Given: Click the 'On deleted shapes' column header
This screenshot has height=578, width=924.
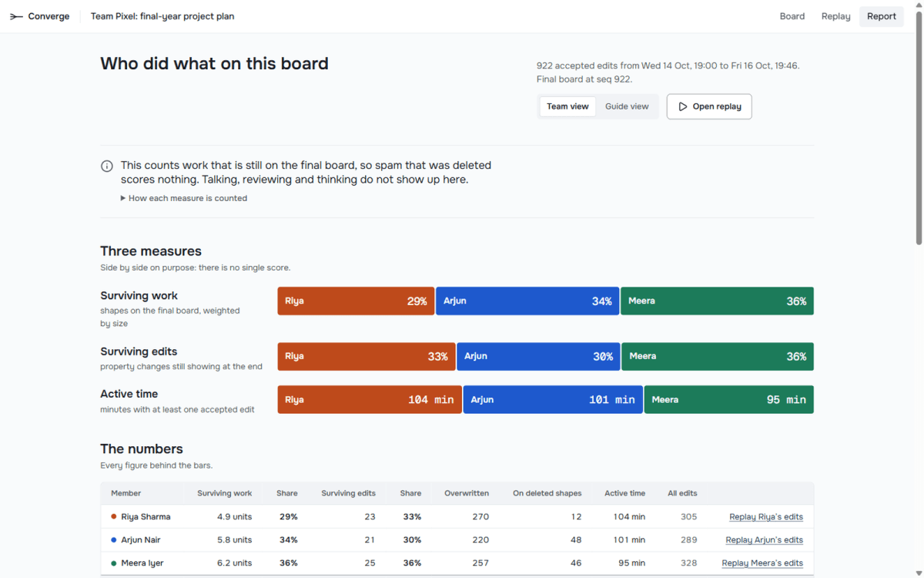Looking at the screenshot, I should (x=547, y=493).
